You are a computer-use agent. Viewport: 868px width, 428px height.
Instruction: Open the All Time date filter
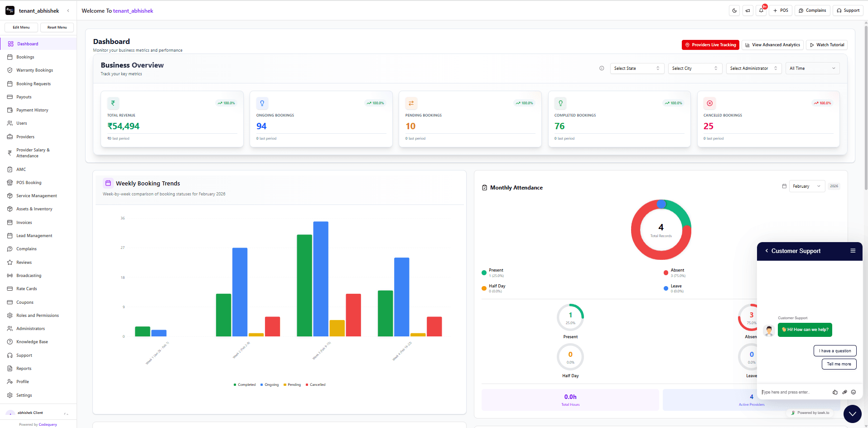812,68
